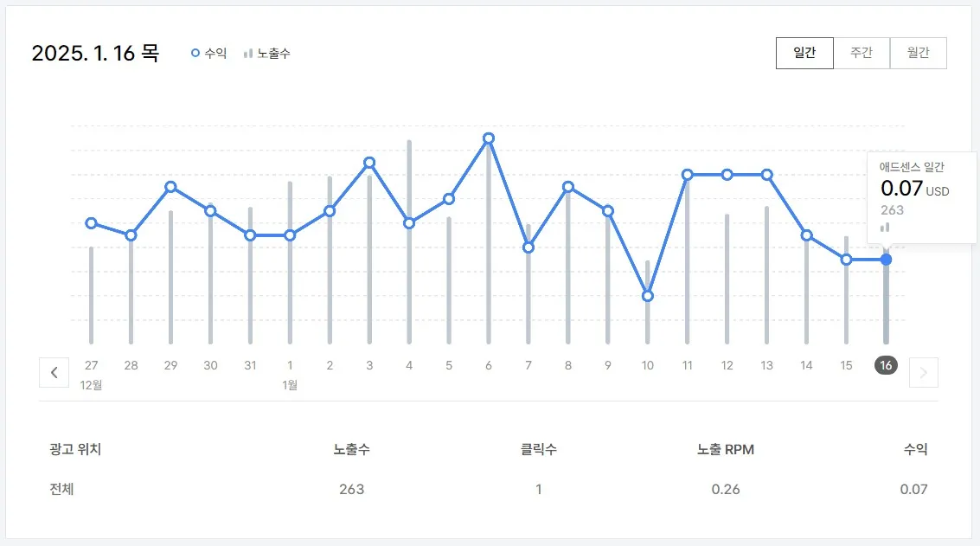Select the 일간 tab
980x546 pixels.
click(804, 53)
